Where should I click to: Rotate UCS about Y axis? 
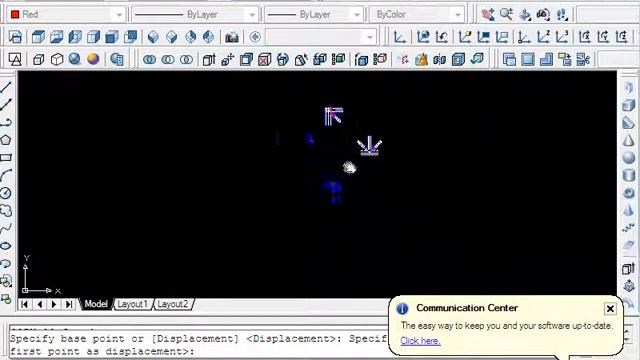click(x=603, y=37)
